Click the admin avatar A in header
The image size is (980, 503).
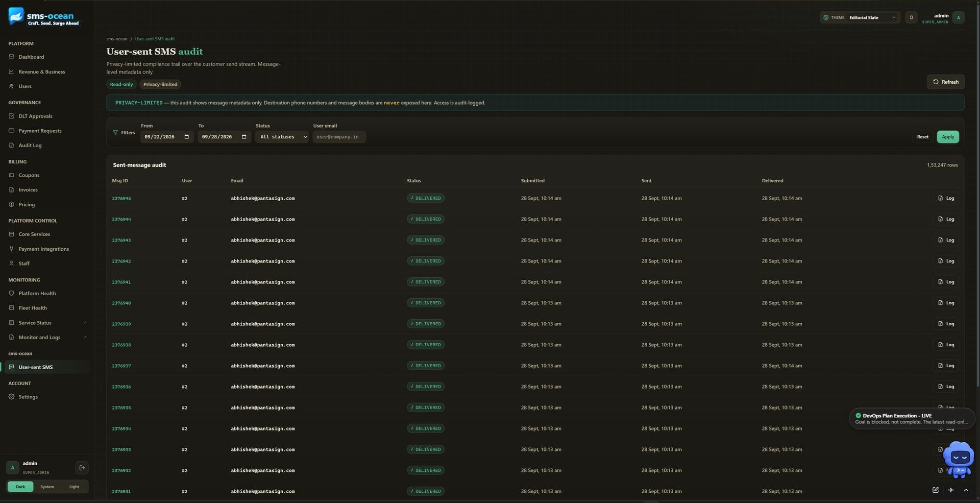click(959, 17)
